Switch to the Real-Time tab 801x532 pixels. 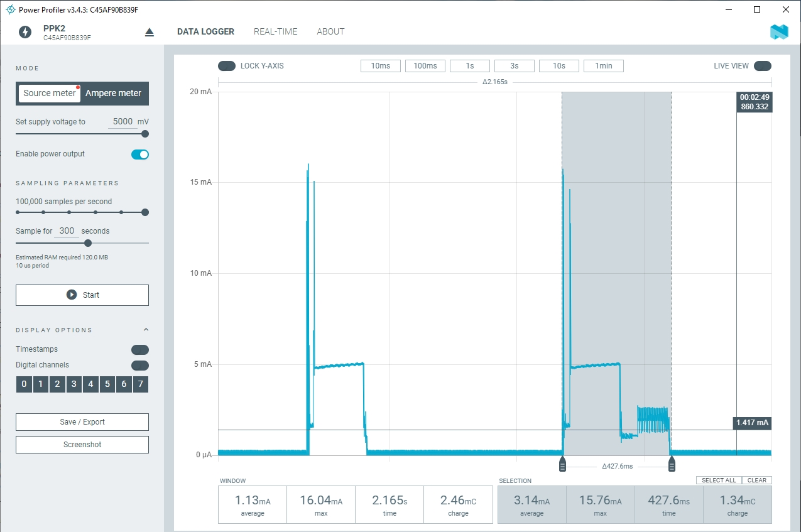(276, 31)
